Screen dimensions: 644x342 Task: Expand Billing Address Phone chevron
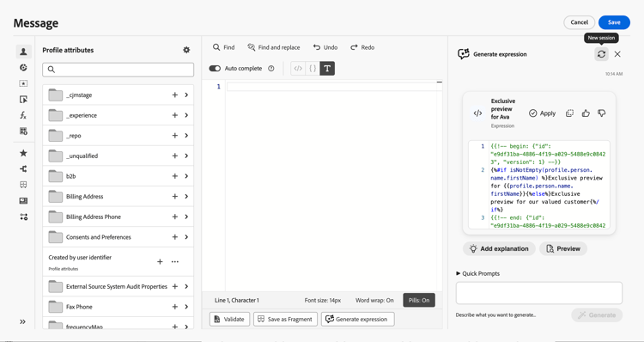[x=186, y=217]
